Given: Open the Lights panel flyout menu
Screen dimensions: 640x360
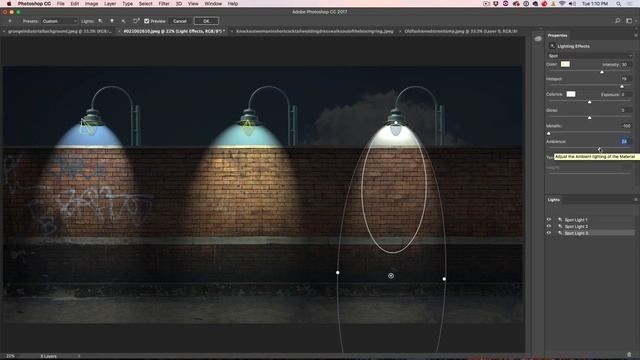Looking at the screenshot, I should point(636,200).
